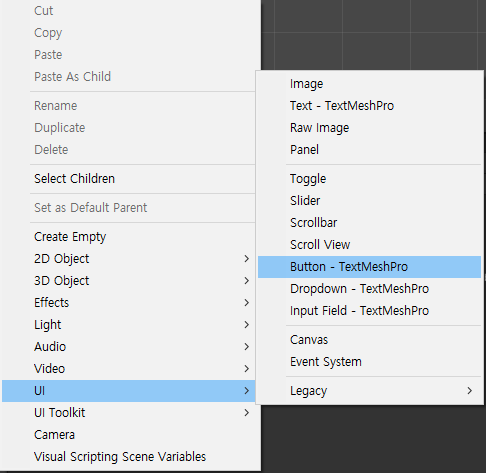Pick Raw Image from the submenu

coord(369,128)
